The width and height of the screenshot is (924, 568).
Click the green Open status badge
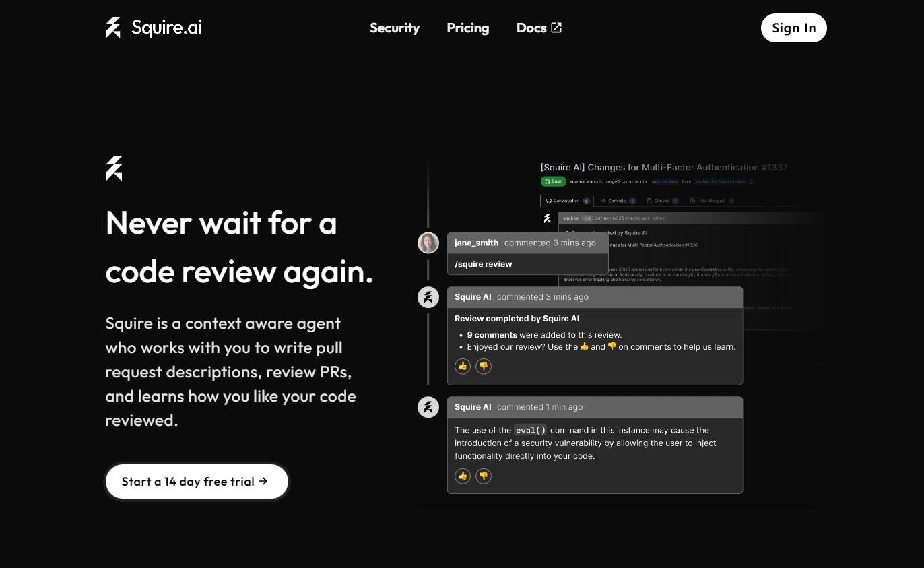[x=553, y=181]
